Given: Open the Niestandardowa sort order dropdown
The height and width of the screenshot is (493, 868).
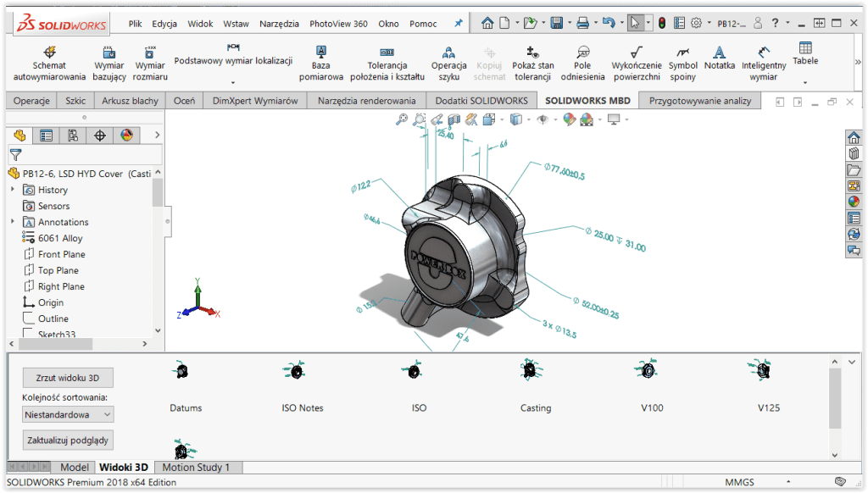Looking at the screenshot, I should [x=68, y=414].
